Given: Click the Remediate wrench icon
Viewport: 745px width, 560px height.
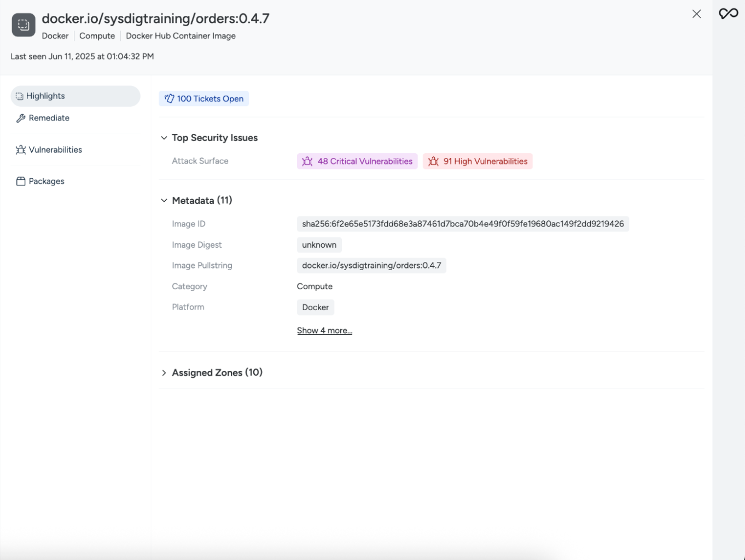Looking at the screenshot, I should pyautogui.click(x=21, y=118).
